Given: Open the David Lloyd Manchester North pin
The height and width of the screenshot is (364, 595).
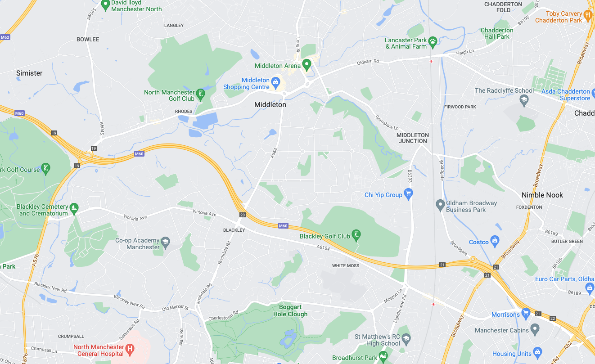Looking at the screenshot, I should tap(105, 5).
